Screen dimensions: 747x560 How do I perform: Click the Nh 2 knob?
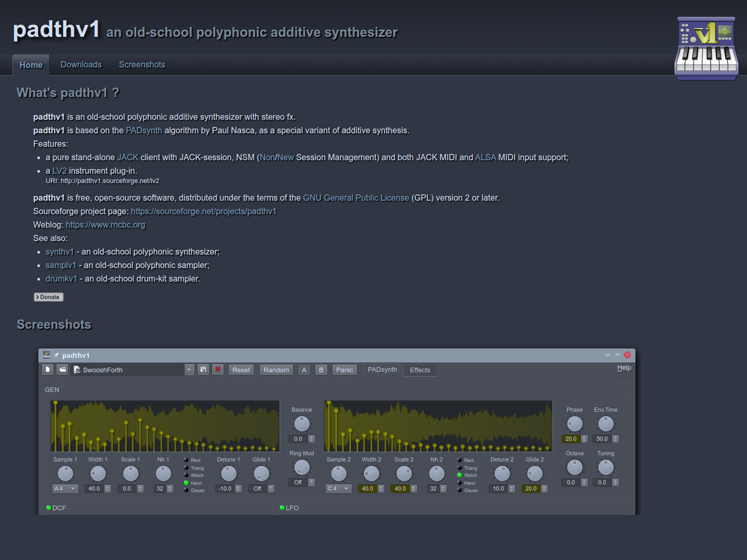(437, 473)
